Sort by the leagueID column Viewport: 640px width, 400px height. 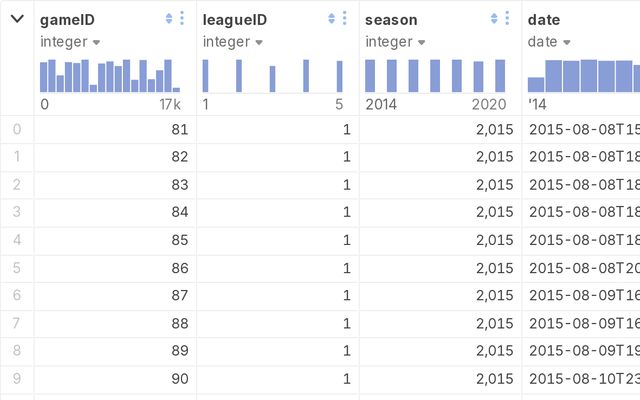coord(331,19)
